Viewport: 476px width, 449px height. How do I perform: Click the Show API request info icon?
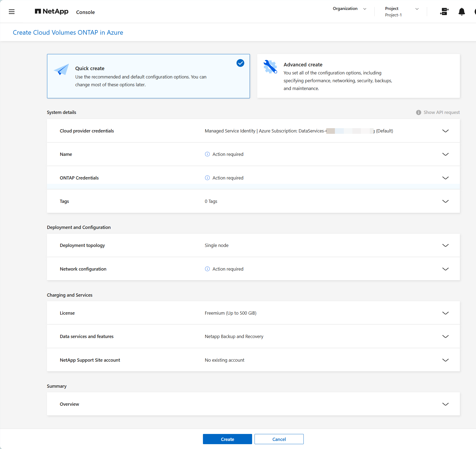[418, 112]
